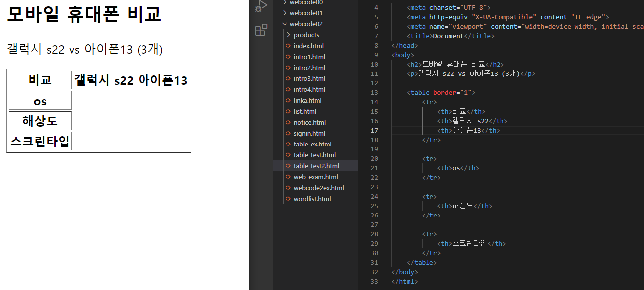Open web_exam.html file
This screenshot has width=644, height=290.
pos(315,177)
